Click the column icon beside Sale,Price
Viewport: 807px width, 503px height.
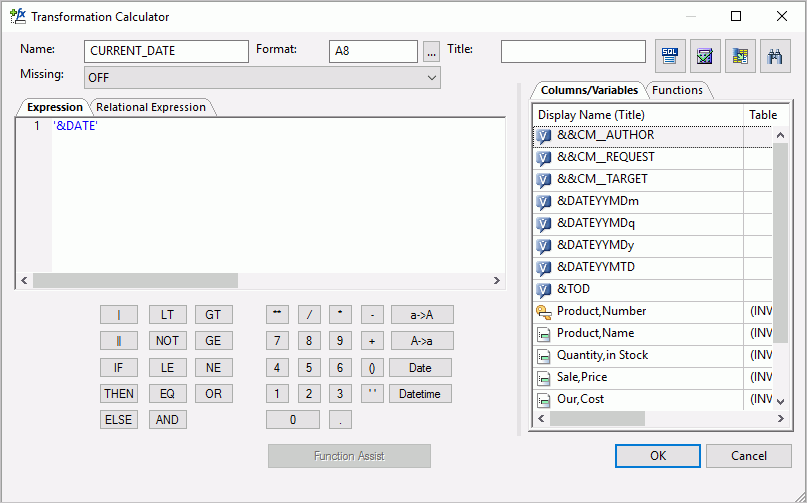543,378
